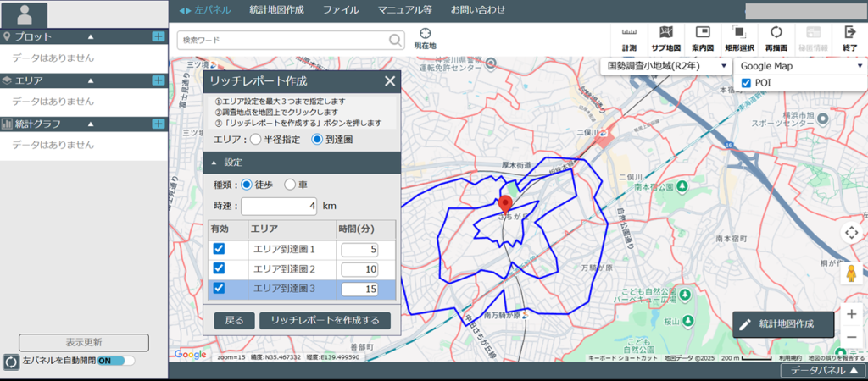Select the 計測 measure tool
The height and width of the screenshot is (381, 868).
click(629, 39)
